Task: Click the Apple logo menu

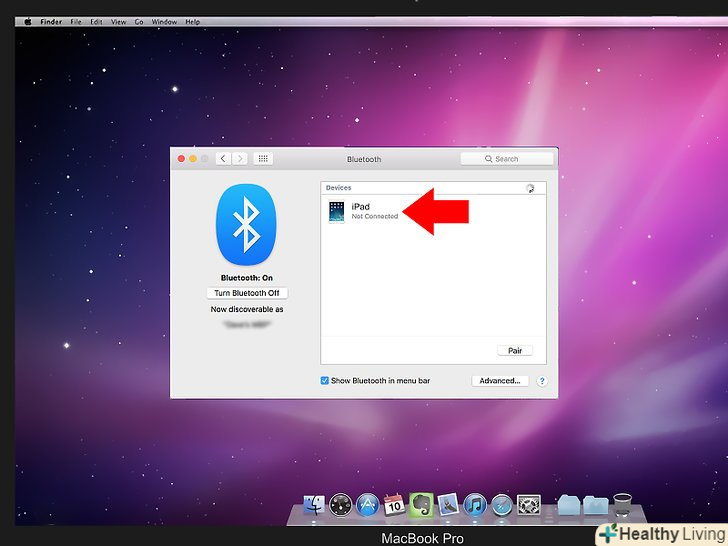Action: [x=28, y=21]
